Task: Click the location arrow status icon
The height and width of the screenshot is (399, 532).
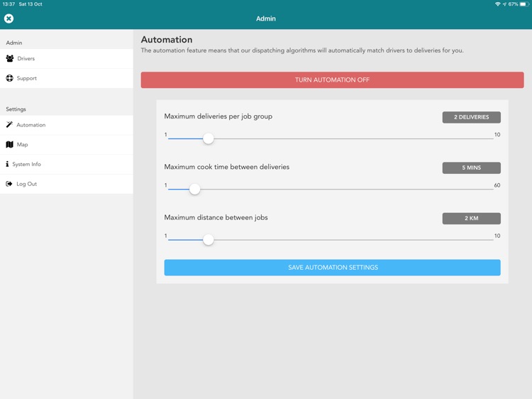Action: point(504,4)
